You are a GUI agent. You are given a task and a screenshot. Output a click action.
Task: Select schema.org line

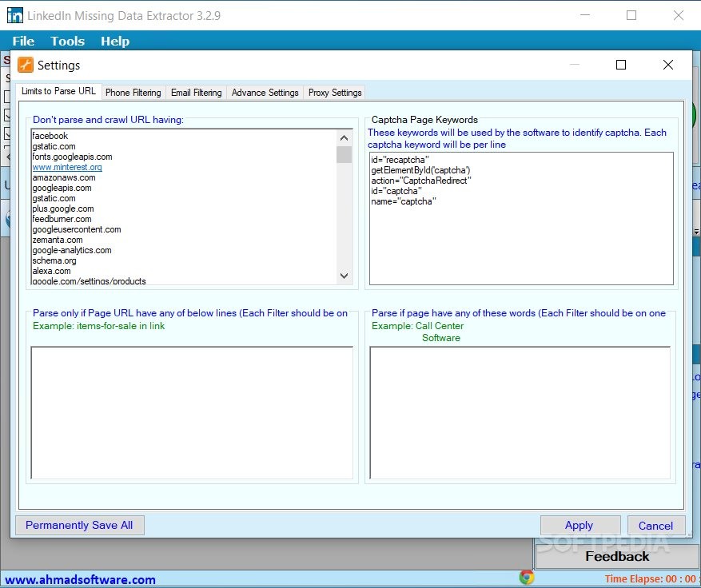tap(54, 260)
